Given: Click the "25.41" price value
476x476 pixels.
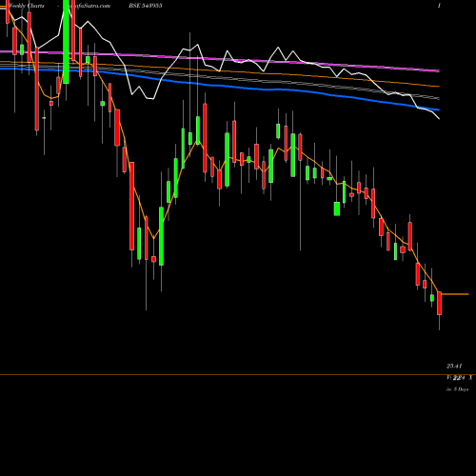Looking at the screenshot, I should pos(454,366).
